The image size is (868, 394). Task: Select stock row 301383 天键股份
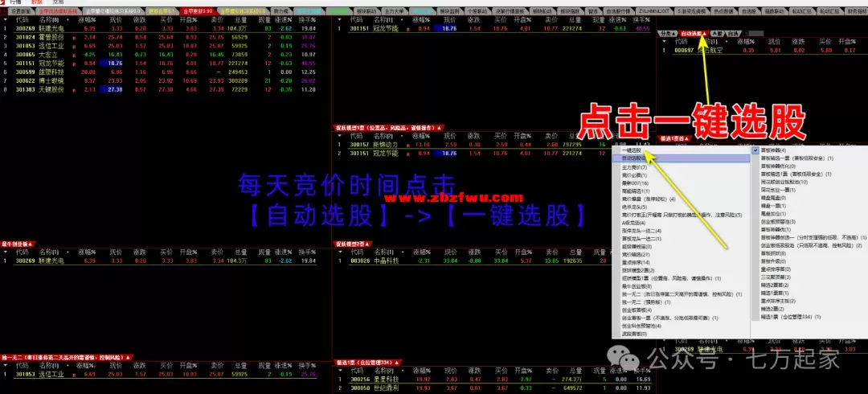tap(158, 89)
